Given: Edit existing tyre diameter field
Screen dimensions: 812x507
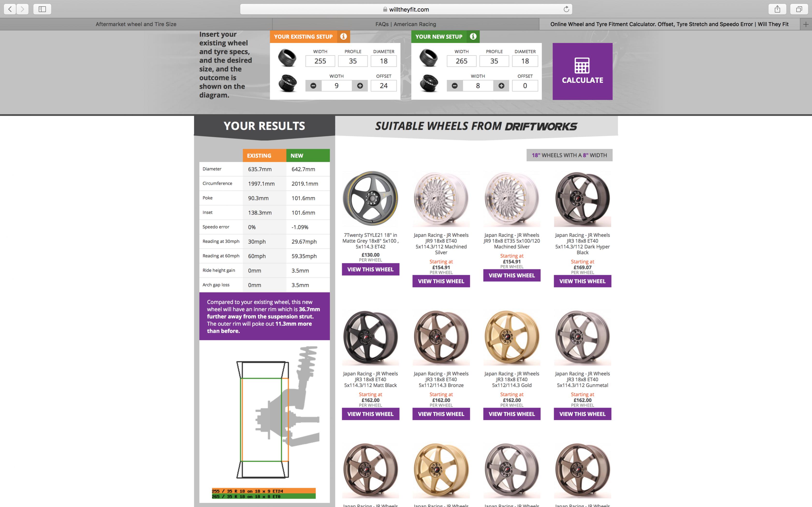Looking at the screenshot, I should pyautogui.click(x=384, y=61).
